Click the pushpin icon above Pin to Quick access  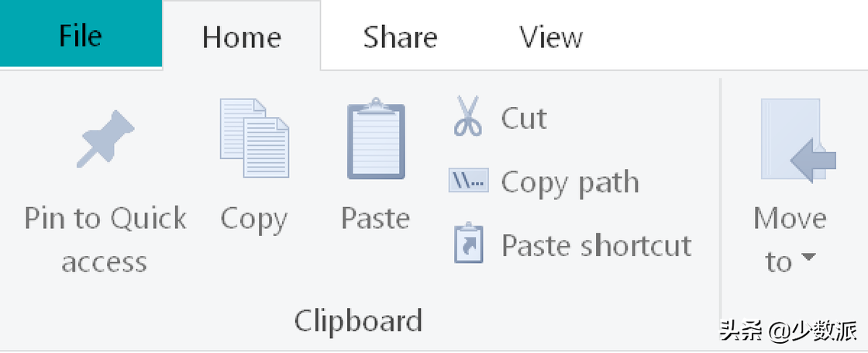pyautogui.click(x=105, y=139)
